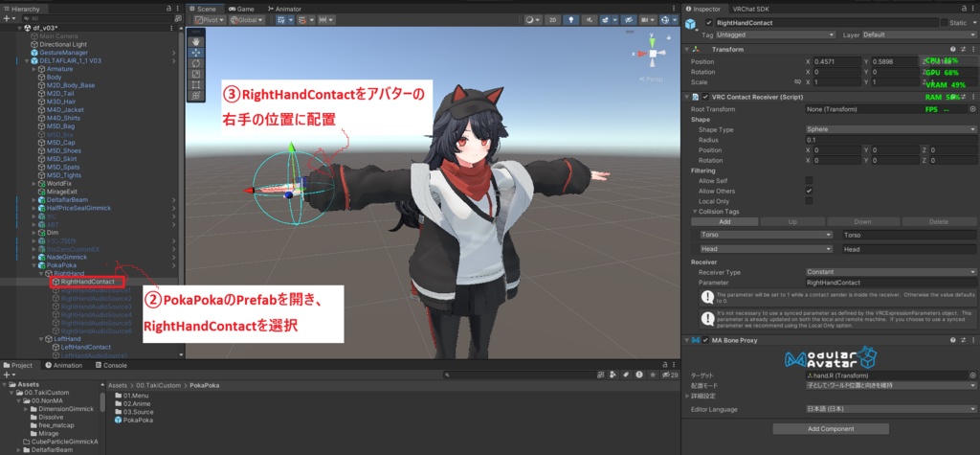Toggle 2D view mode in Scene
This screenshot has height=455, width=980.
tap(552, 20)
